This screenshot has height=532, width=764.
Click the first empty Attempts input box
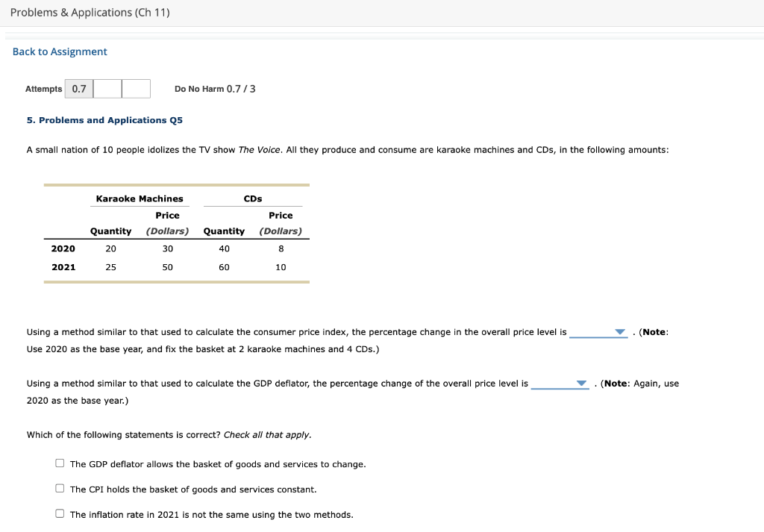[x=107, y=88]
